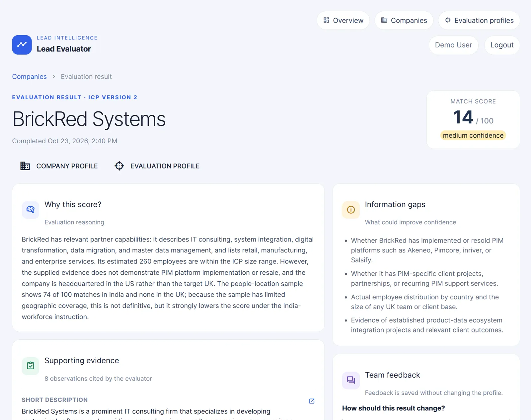The image size is (531, 420).
Task: Click the Team feedback heading
Action: tap(393, 375)
